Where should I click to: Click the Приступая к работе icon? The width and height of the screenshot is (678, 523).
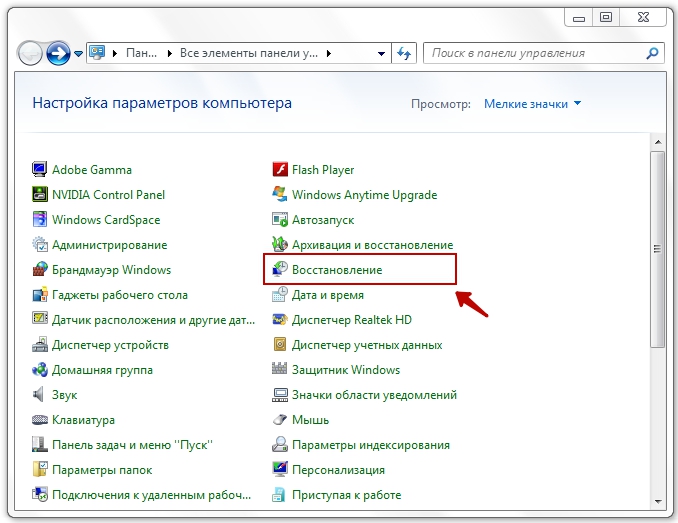click(280, 494)
